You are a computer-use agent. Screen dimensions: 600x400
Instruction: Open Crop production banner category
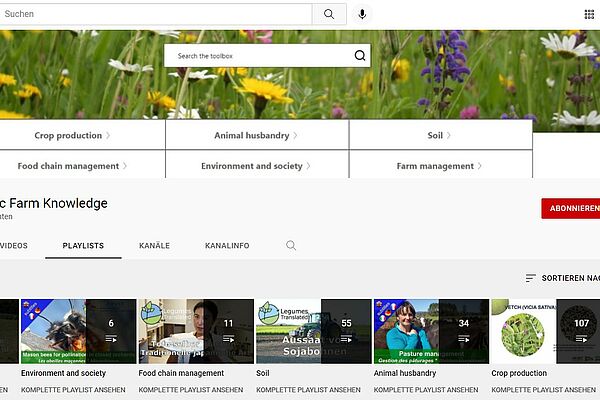click(x=82, y=135)
